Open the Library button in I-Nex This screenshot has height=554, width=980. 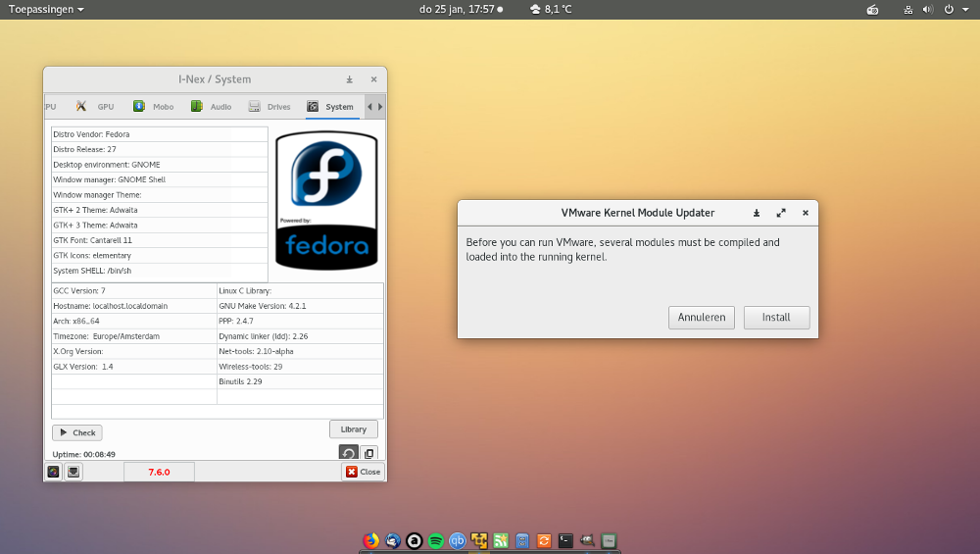pos(353,429)
